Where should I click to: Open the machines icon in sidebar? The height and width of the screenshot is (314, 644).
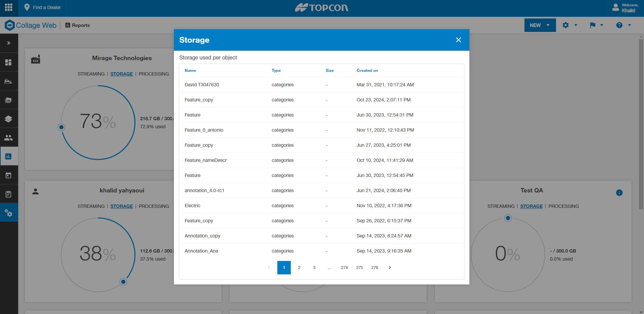pyautogui.click(x=9, y=81)
